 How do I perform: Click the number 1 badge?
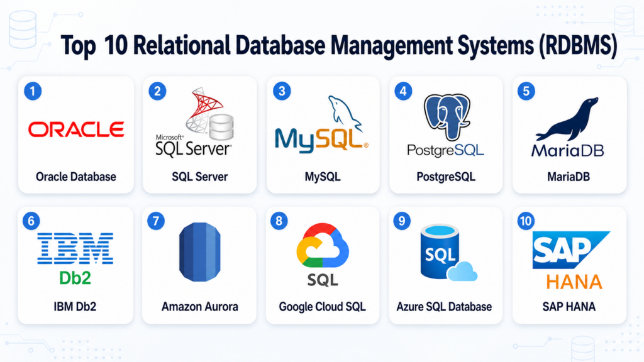click(33, 91)
